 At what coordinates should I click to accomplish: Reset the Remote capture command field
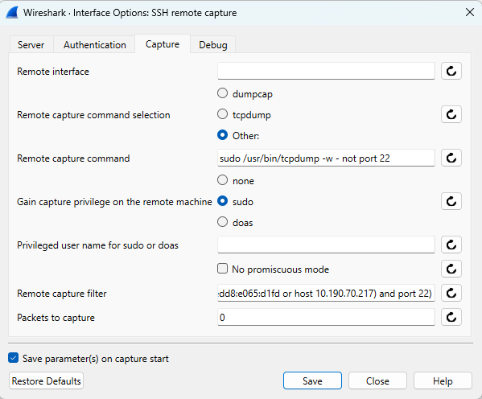(x=451, y=158)
